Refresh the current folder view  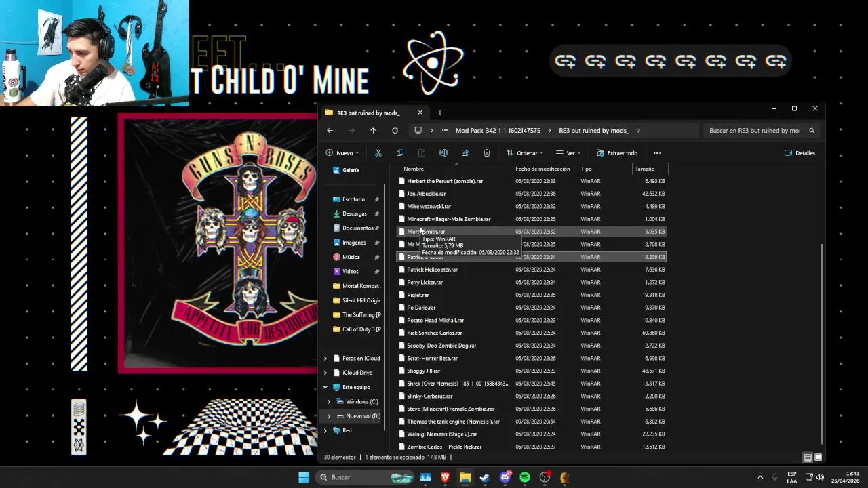click(395, 131)
